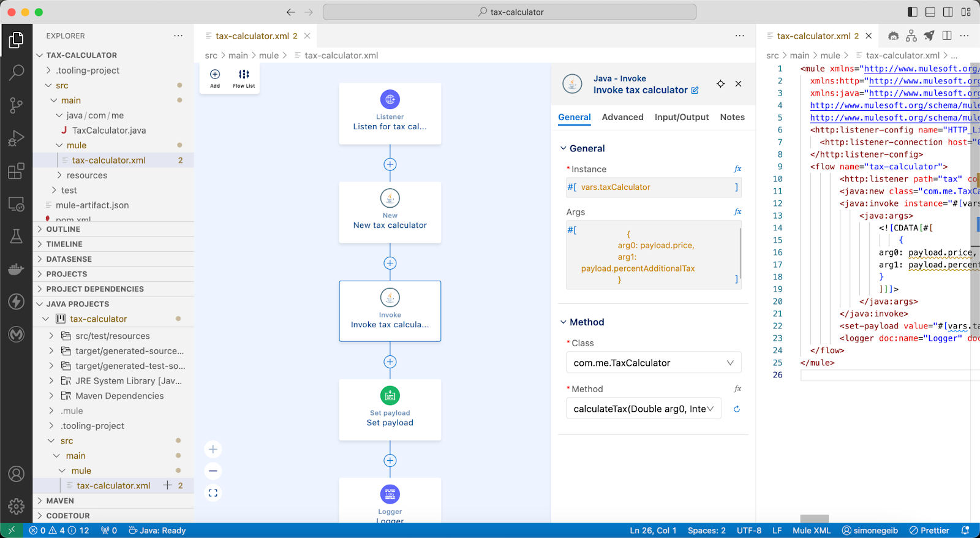
Task: Open the Class com.me.TaxCalculator dropdown
Action: (x=654, y=363)
